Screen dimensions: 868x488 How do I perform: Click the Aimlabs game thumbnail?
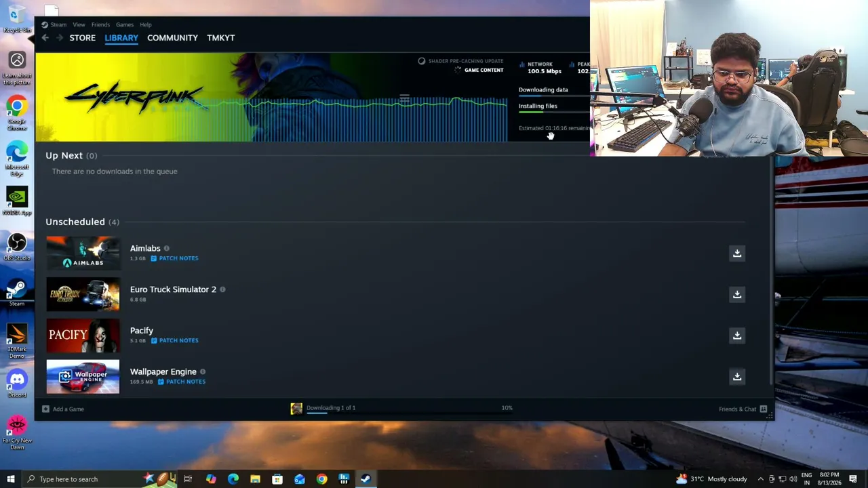[83, 253]
